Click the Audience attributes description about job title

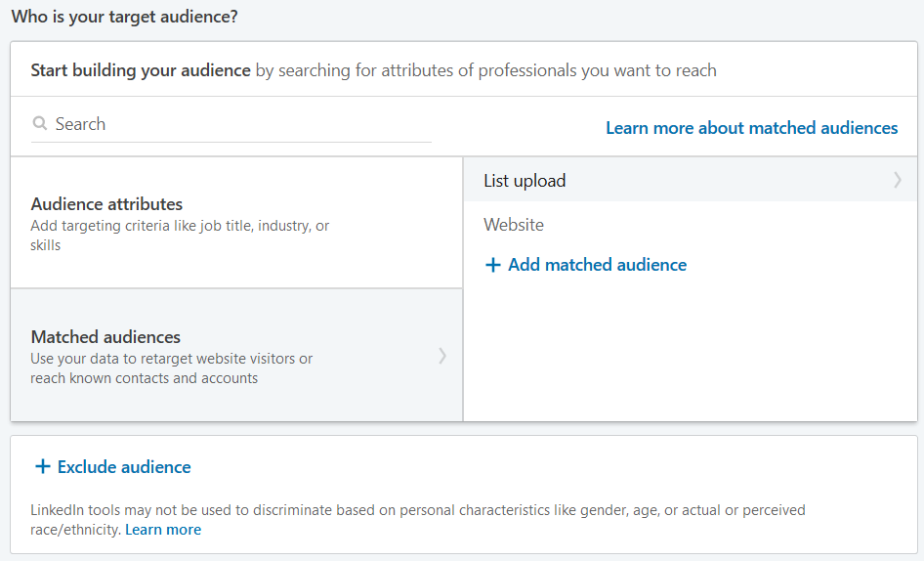coord(180,235)
